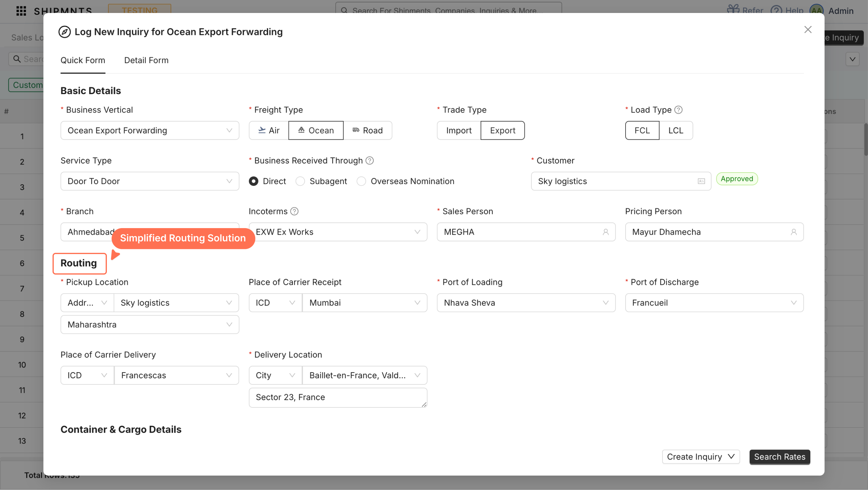
Task: Click the Help question mark icon
Action: (776, 9)
